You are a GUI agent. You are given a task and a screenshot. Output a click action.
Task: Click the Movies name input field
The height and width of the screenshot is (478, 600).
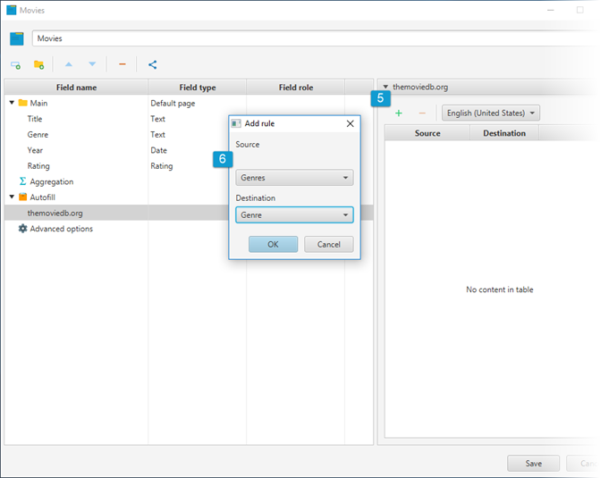[314, 38]
